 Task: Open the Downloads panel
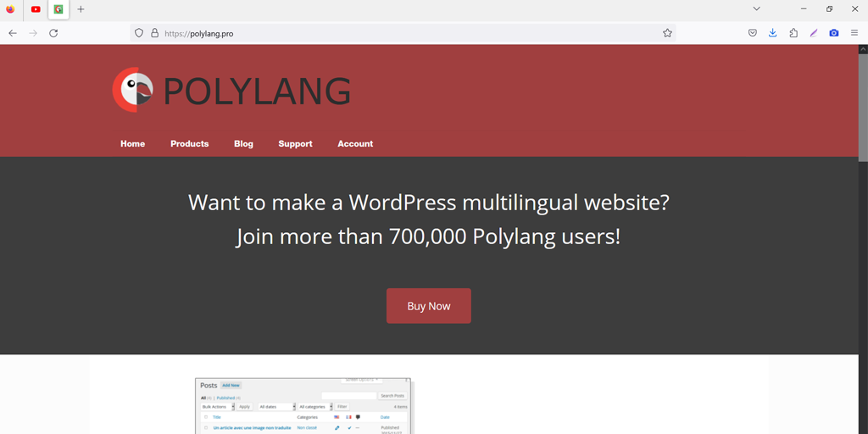coord(773,33)
